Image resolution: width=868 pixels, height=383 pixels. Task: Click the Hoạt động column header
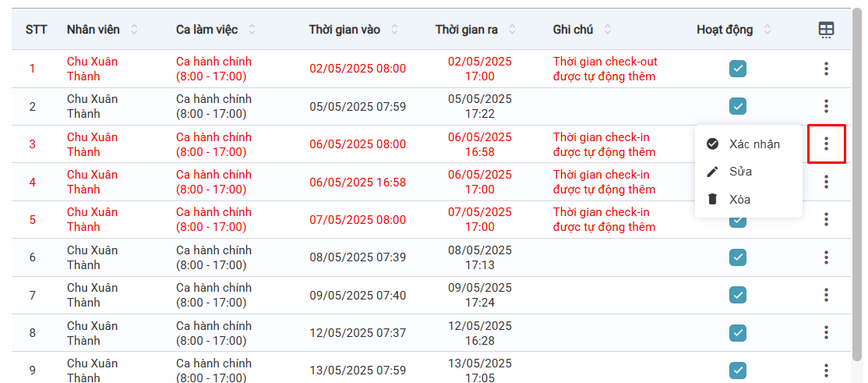click(725, 30)
